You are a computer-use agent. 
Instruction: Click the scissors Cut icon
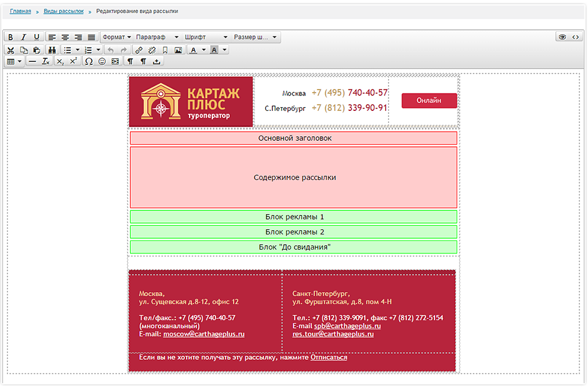pyautogui.click(x=10, y=50)
